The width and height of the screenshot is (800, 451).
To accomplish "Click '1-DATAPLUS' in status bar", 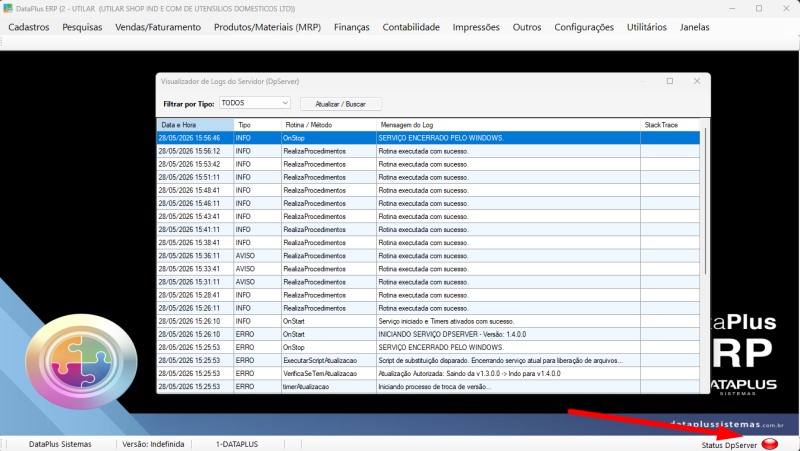I will click(x=237, y=444).
